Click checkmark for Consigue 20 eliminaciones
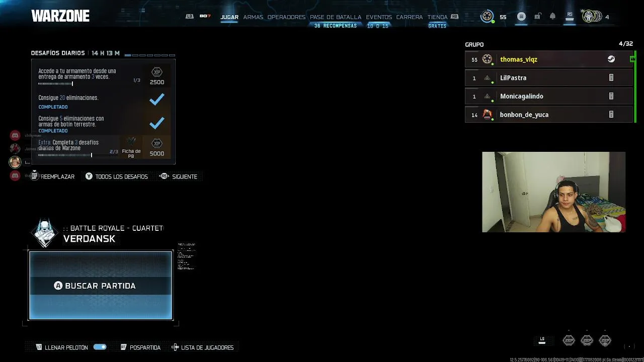Image resolution: width=644 pixels, height=362 pixels. pyautogui.click(x=157, y=99)
